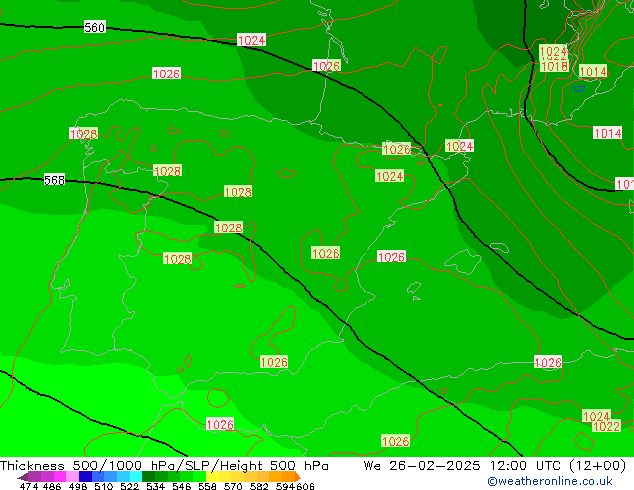Click the legend value 510
The width and height of the screenshot is (634, 490).
[104, 486]
